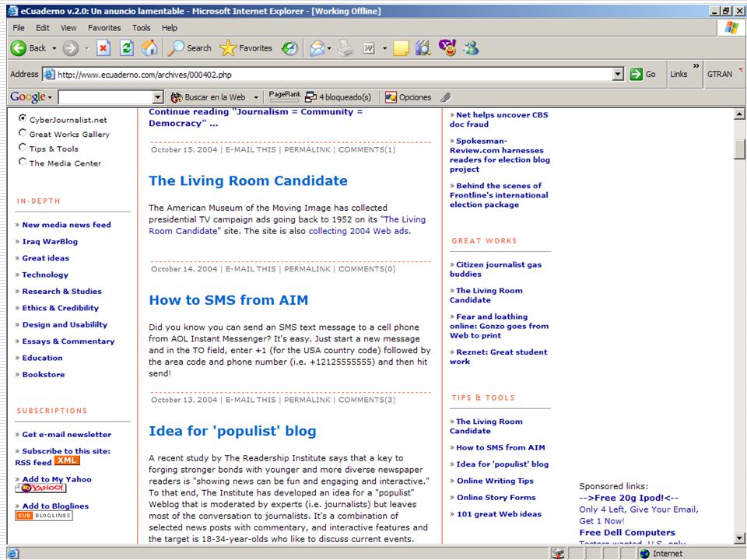This screenshot has height=560, width=747.
Task: Open the History clock icon
Action: (x=289, y=48)
